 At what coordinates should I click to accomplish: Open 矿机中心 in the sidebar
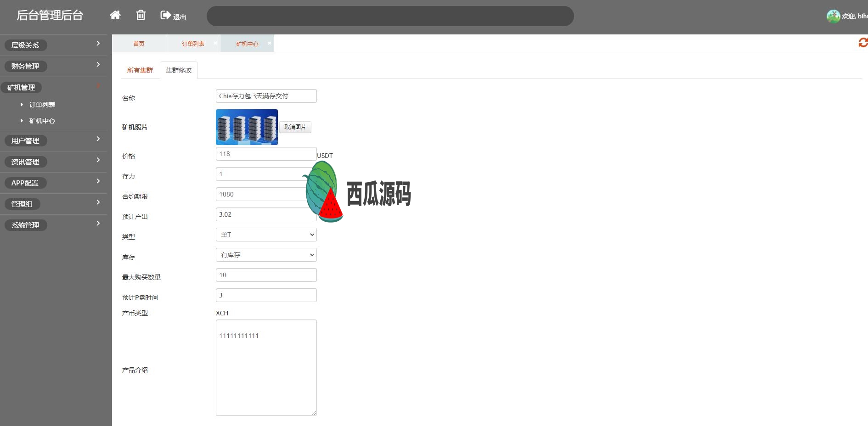(x=42, y=121)
